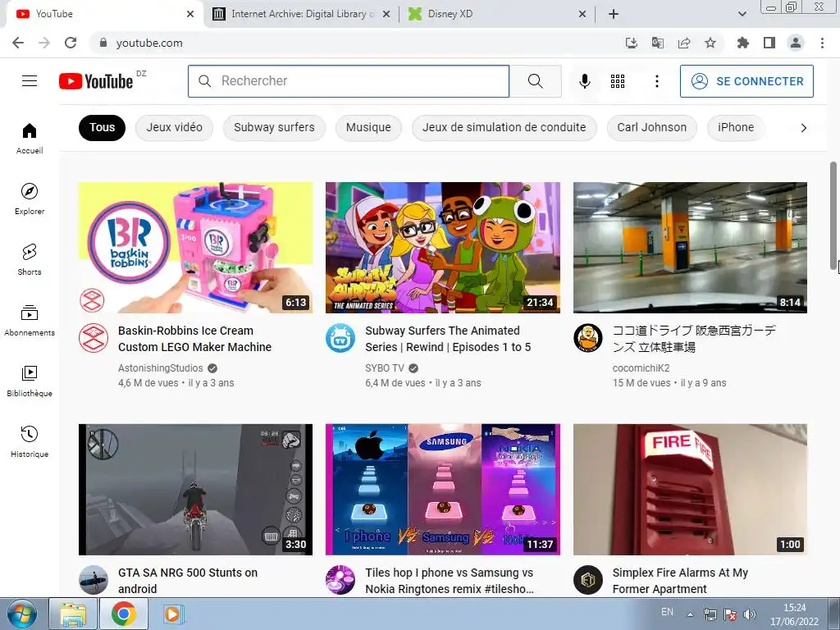840x630 pixels.
Task: Open the Chrome profile avatar
Action: click(x=796, y=43)
